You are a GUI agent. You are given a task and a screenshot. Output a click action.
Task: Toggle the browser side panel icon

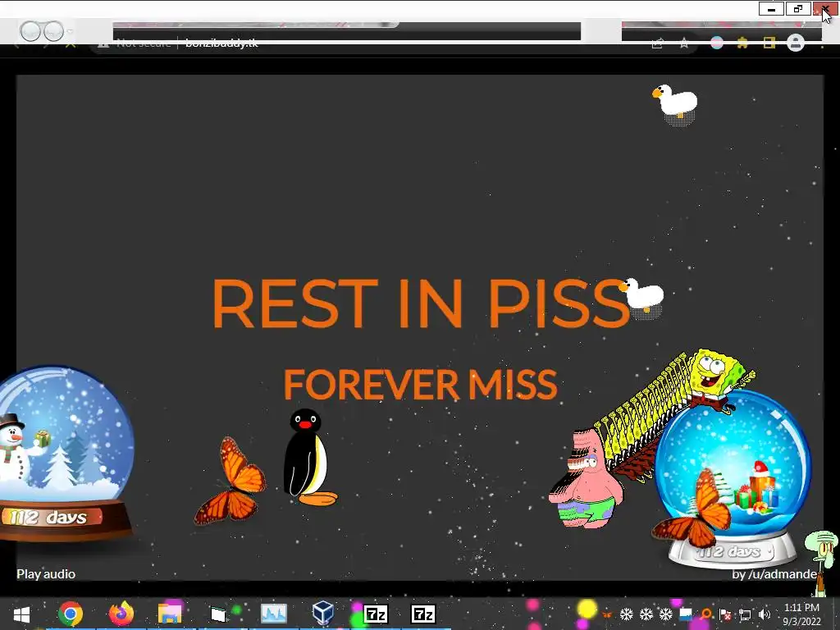(x=769, y=43)
